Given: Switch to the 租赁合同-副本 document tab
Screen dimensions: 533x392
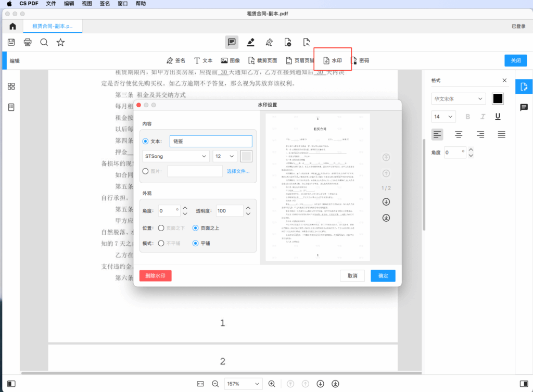Looking at the screenshot, I should [53, 26].
